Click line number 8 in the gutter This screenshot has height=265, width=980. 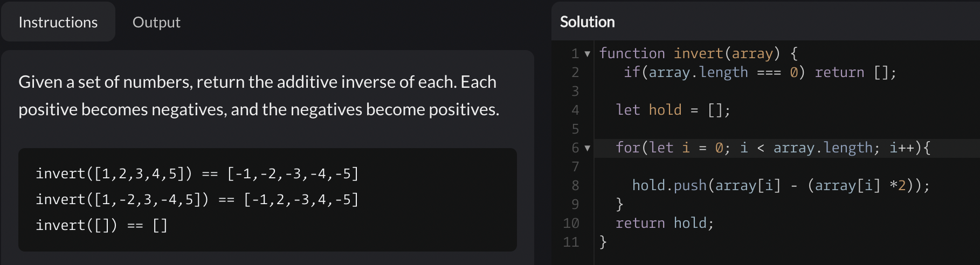(575, 186)
